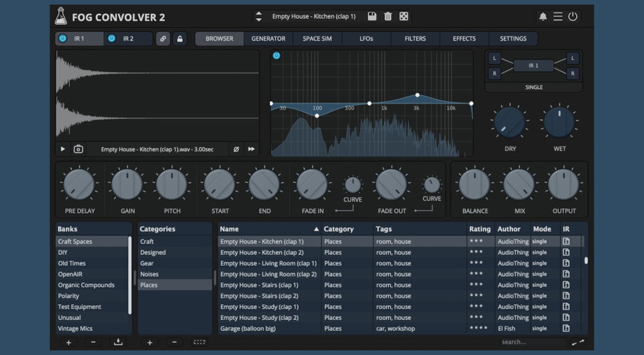The width and height of the screenshot is (644, 355).
Task: Step presets with the up/down arrows
Action: point(258,16)
